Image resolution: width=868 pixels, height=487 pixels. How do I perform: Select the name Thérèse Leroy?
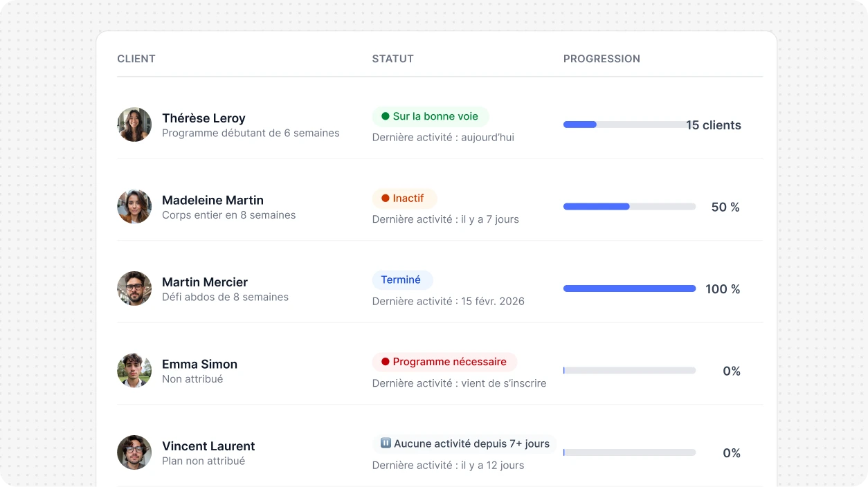pos(204,118)
